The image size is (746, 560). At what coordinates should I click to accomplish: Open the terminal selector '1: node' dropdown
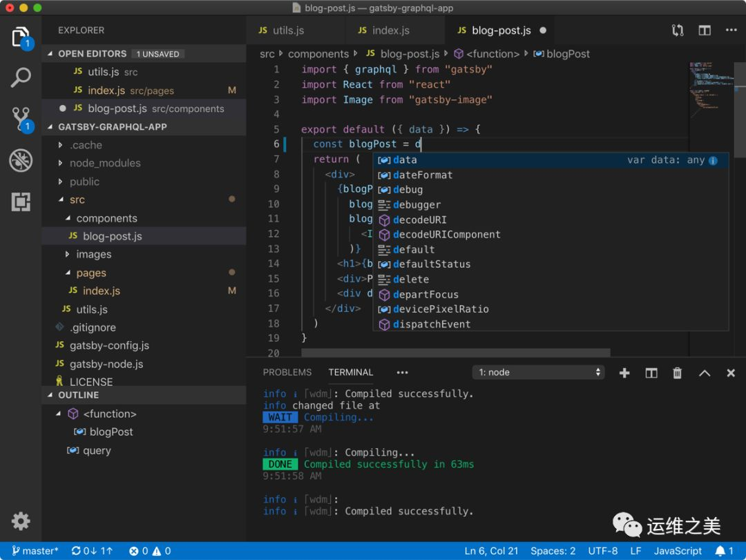pos(538,372)
